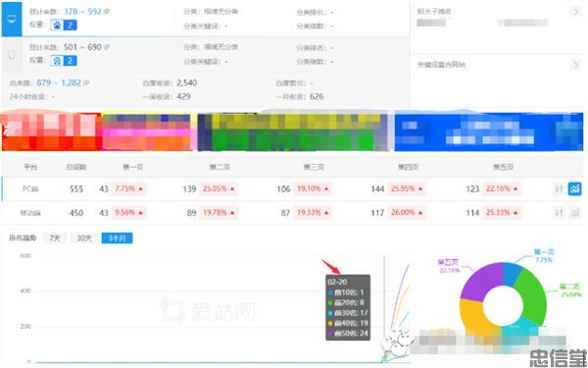Open the blue trend chart icon in the PC端 row

(574, 188)
